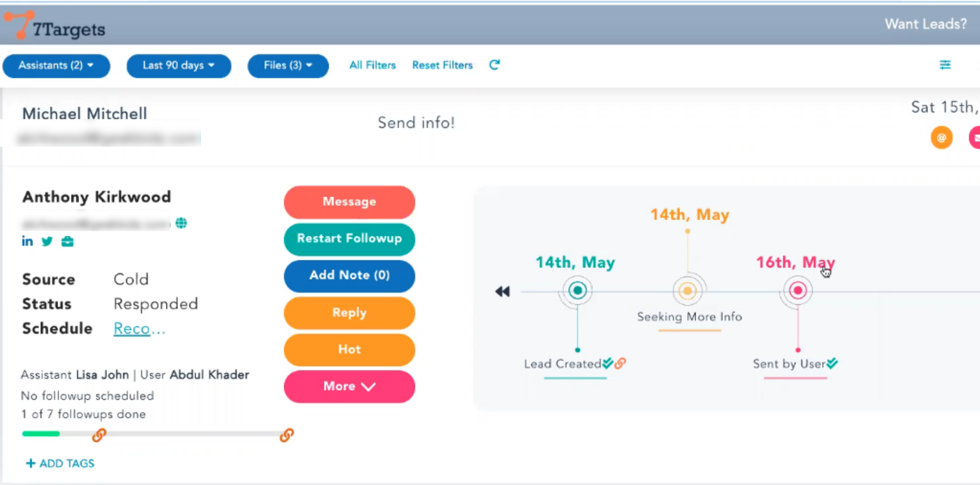Click the LinkedIn profile icon
Image resolution: width=980 pixels, height=485 pixels.
click(x=27, y=241)
